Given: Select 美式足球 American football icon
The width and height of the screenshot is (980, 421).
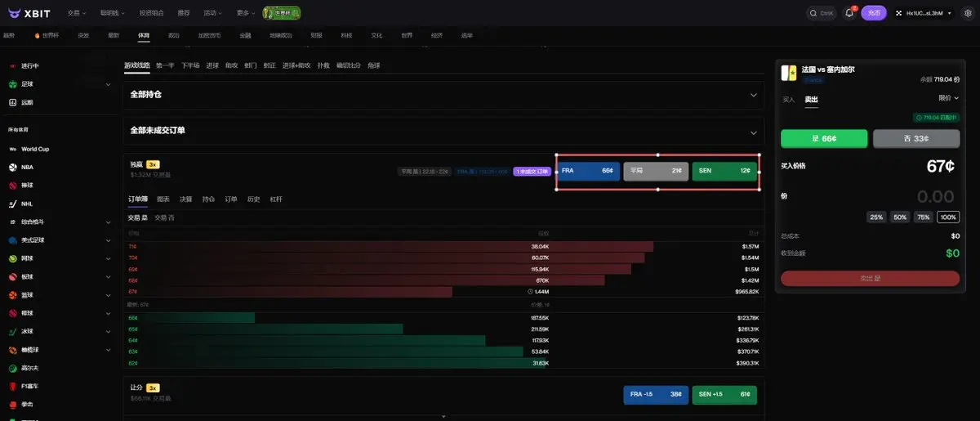Looking at the screenshot, I should [13, 240].
